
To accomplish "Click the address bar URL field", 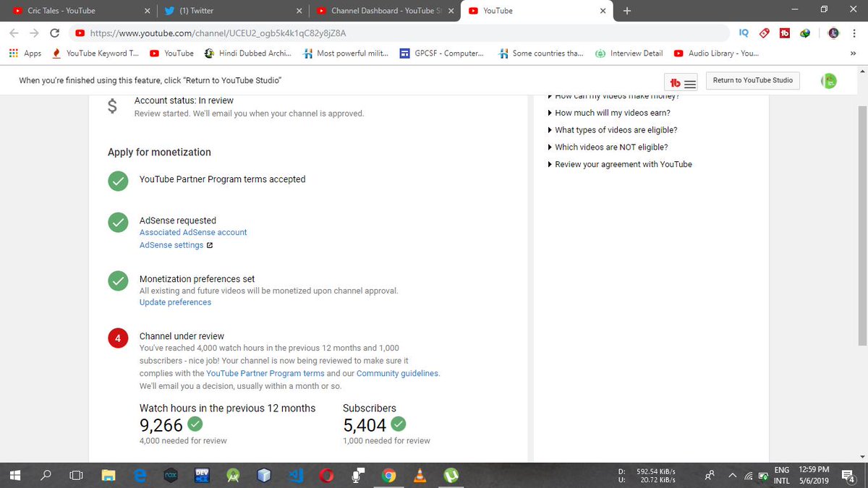I will pyautogui.click(x=399, y=33).
